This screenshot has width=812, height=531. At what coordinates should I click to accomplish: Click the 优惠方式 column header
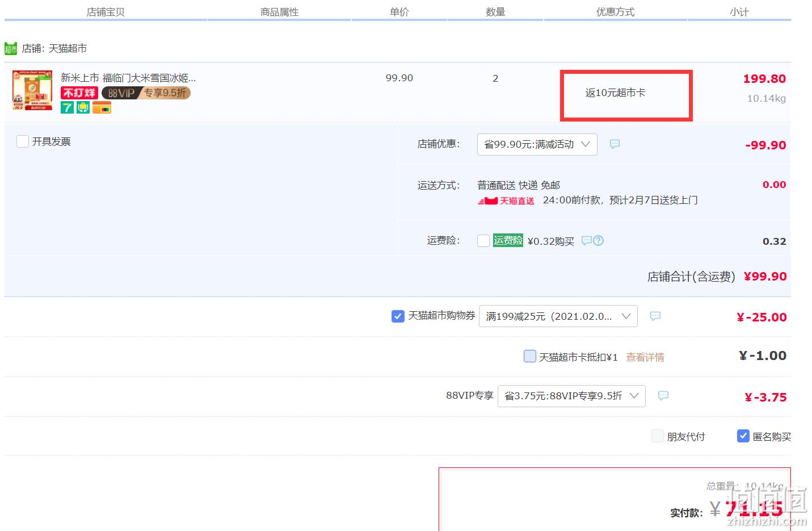point(616,12)
